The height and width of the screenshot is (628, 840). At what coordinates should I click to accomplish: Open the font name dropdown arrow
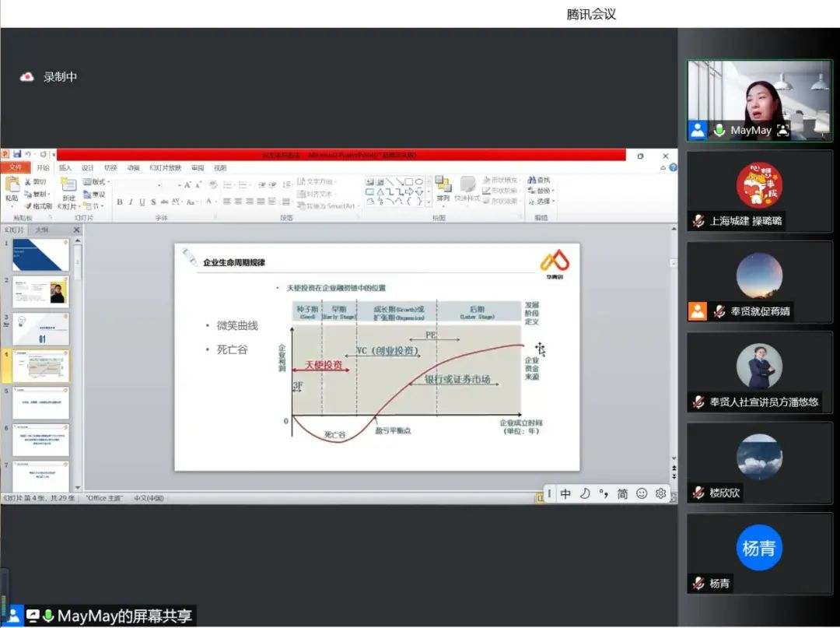pyautogui.click(x=159, y=185)
